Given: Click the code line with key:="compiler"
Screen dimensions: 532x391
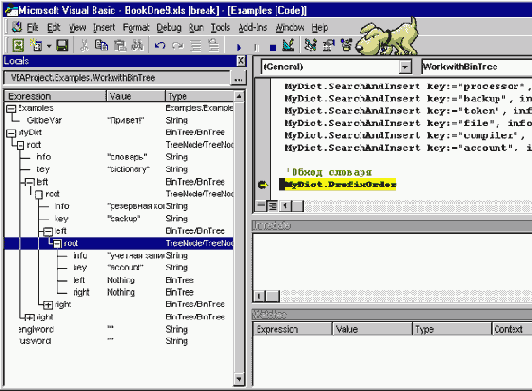Looking at the screenshot, I should tap(405, 136).
